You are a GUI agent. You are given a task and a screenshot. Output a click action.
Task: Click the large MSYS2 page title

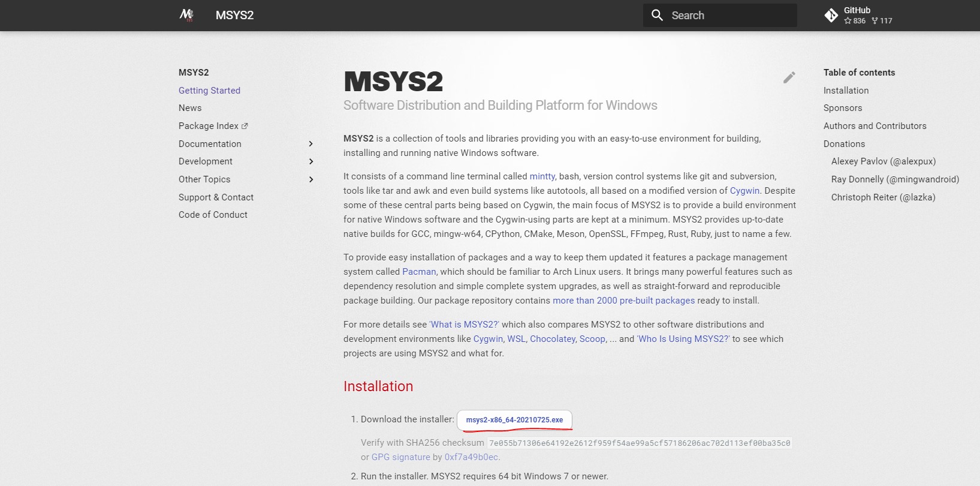click(x=393, y=81)
